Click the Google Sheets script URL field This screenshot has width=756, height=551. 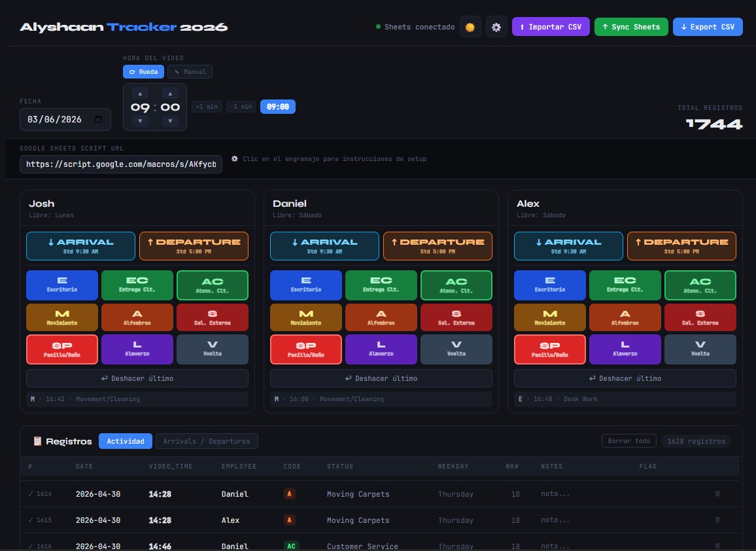tap(121, 164)
